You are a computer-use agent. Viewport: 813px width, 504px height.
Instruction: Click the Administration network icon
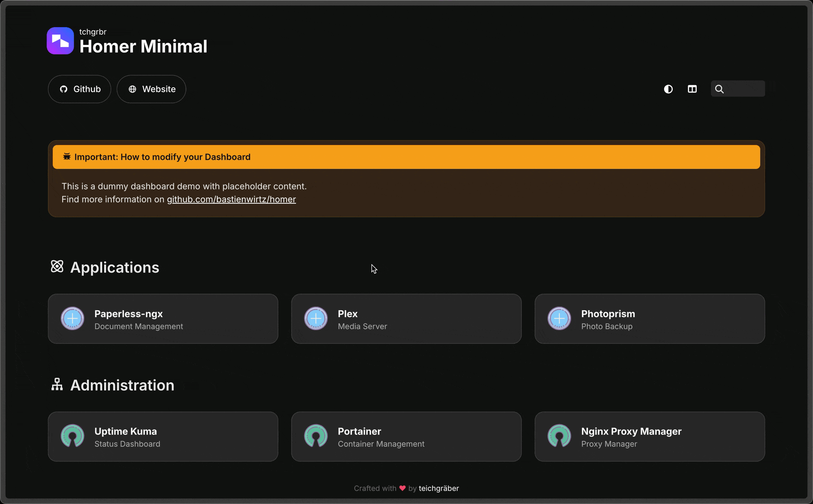tap(57, 384)
